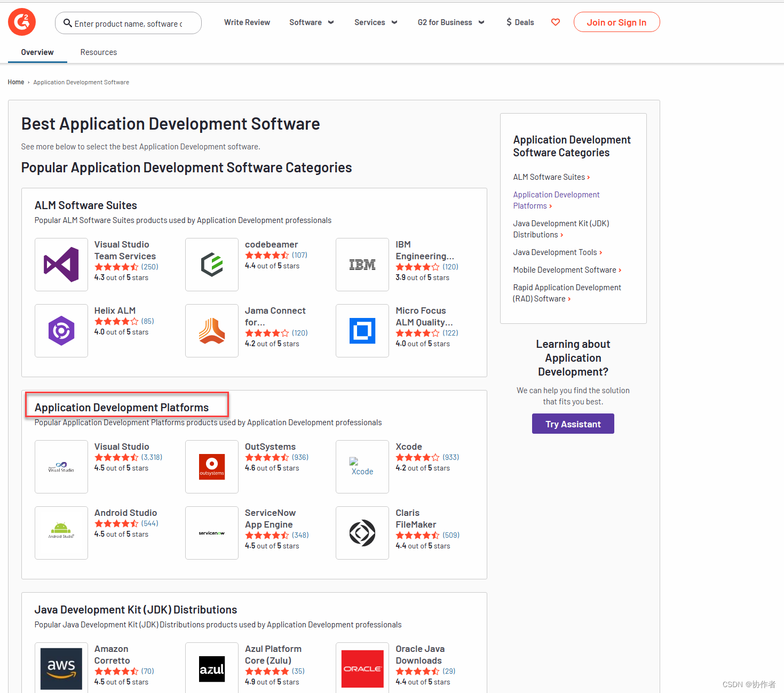Open Helix ALM product title

coord(115,310)
